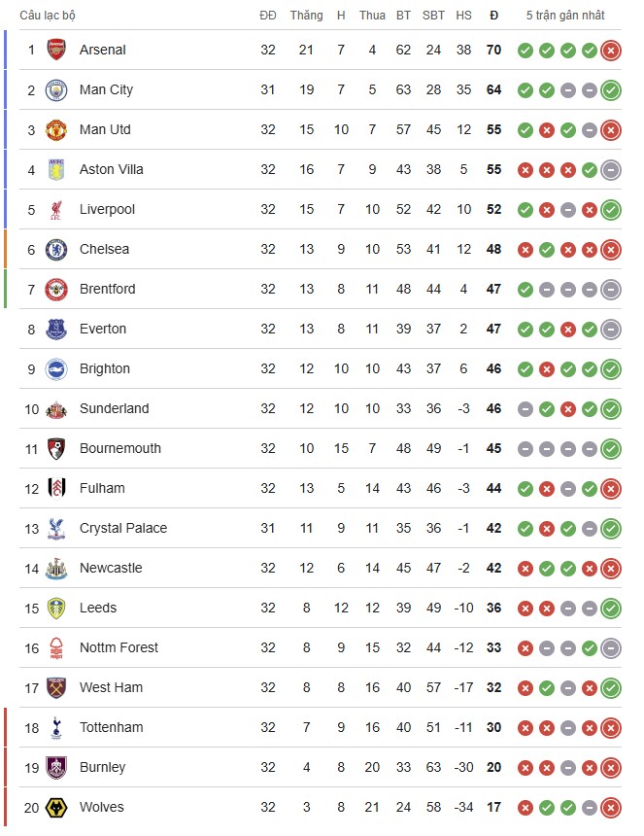Viewport: 644px width, 836px height.
Task: Open the Man Utd team link
Action: [105, 129]
